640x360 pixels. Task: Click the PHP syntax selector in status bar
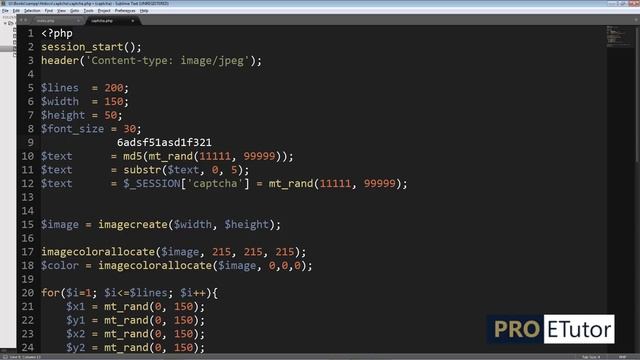click(622, 357)
